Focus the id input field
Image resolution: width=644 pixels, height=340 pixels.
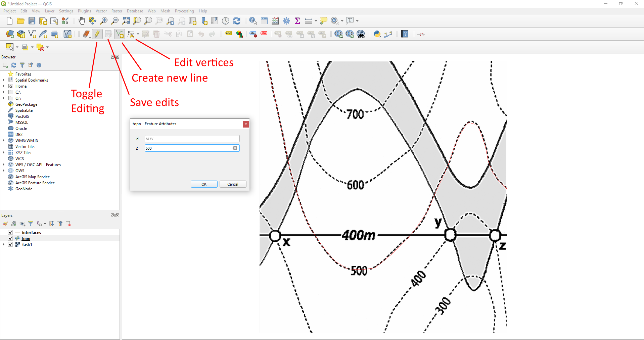[x=192, y=139]
